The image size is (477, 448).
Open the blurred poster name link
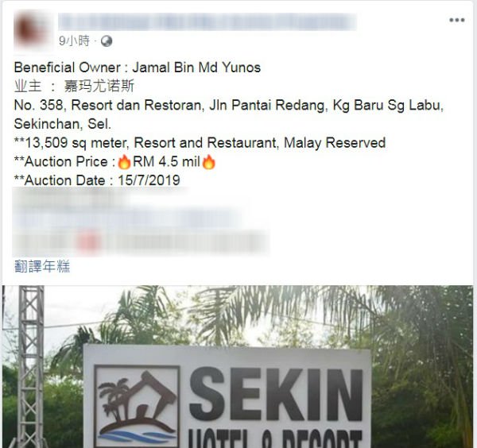click(207, 21)
